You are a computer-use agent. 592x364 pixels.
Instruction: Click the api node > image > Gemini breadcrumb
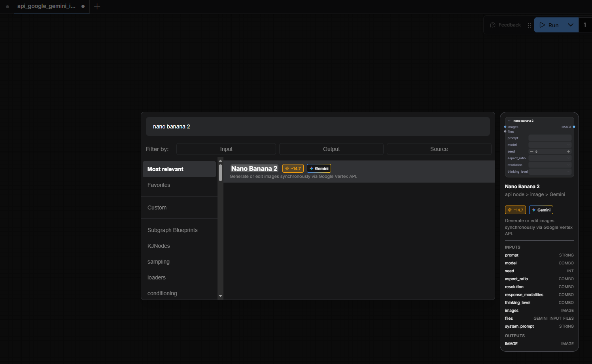click(x=535, y=194)
